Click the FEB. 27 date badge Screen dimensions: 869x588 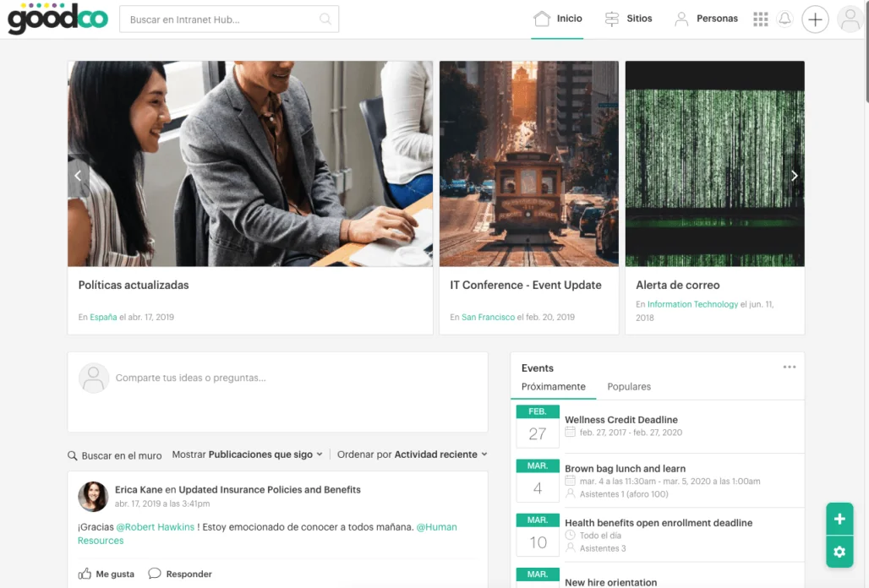click(x=538, y=427)
